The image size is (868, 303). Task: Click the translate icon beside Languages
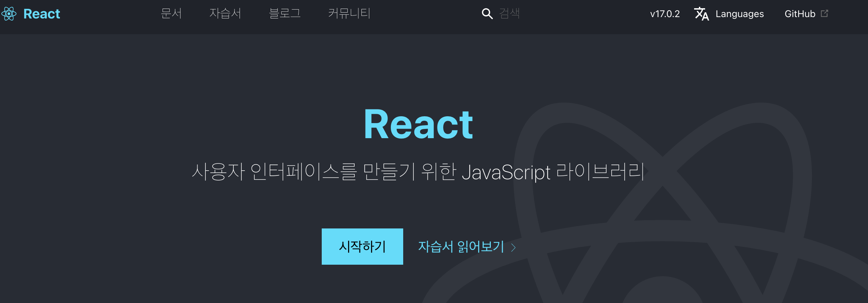[701, 14]
